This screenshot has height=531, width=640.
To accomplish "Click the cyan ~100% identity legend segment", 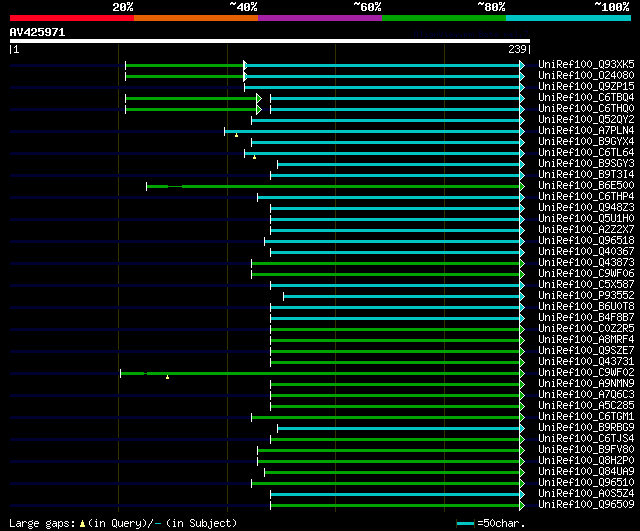I will pyautogui.click(x=568, y=18).
